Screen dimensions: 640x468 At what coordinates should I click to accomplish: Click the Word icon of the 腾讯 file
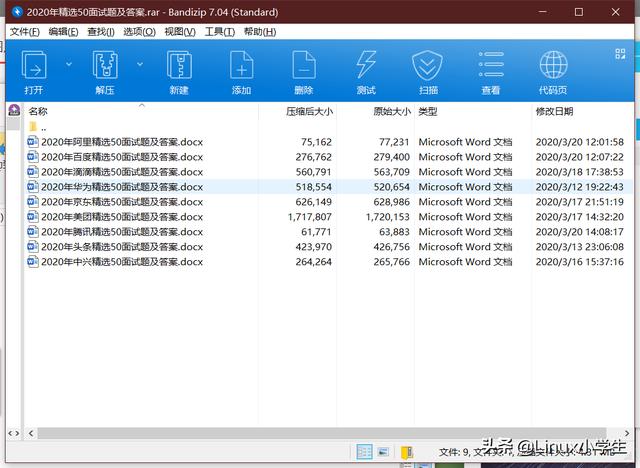point(33,231)
